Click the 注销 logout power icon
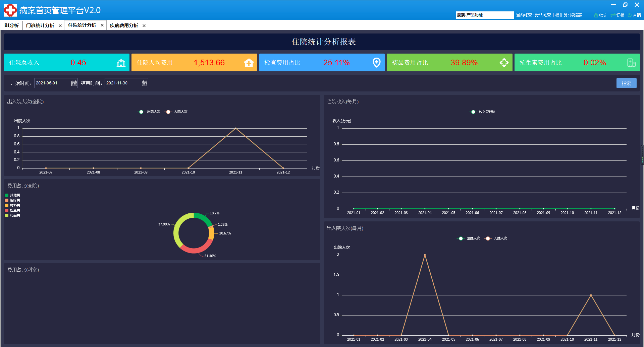 coord(630,15)
